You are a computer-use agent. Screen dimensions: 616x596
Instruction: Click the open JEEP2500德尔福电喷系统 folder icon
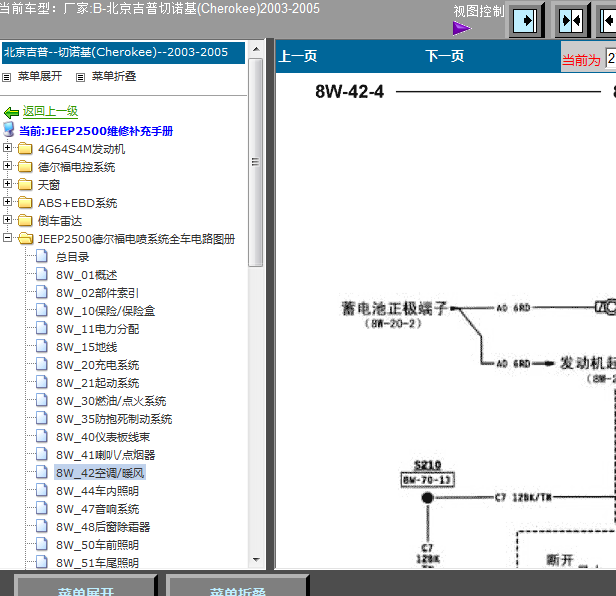[x=26, y=238]
